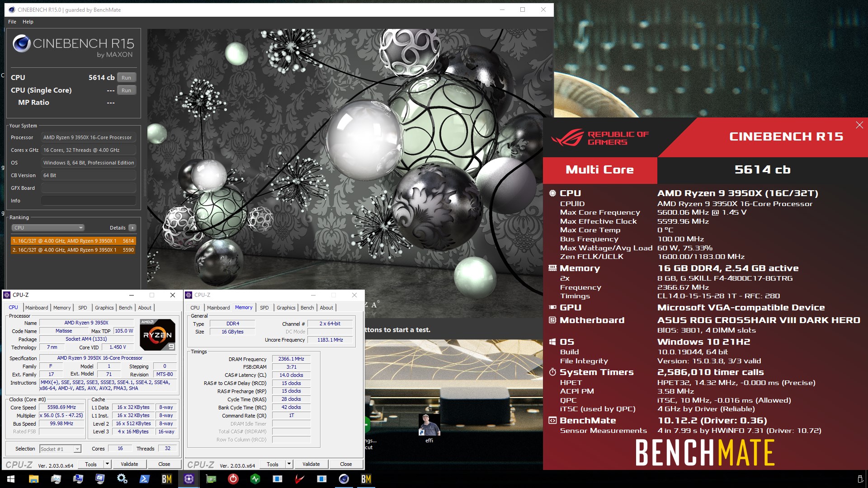Switch to Bench tab in left CPU-Z
Viewport: 868px width, 488px height.
tap(125, 308)
